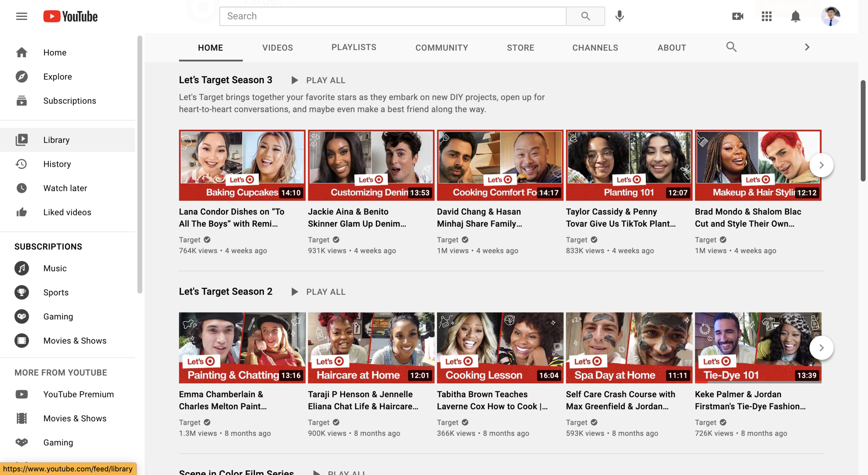Open the Playlists tab
Image resolution: width=868 pixels, height=475 pixels.
(x=354, y=47)
